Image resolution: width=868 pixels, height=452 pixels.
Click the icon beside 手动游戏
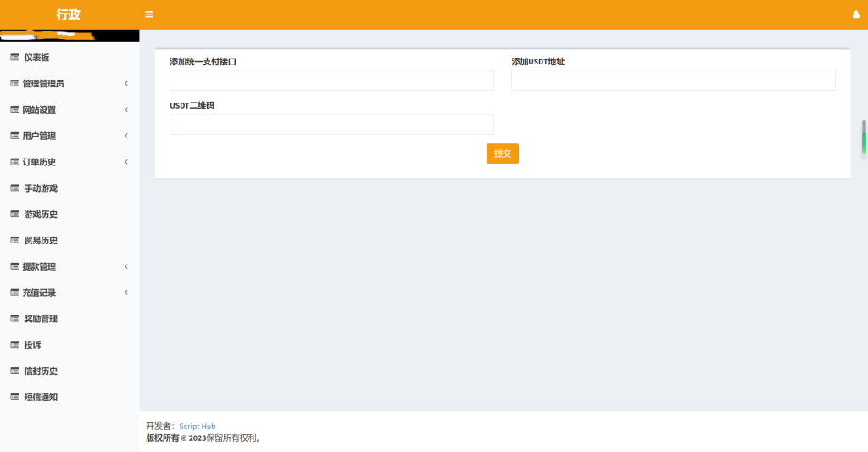point(14,188)
